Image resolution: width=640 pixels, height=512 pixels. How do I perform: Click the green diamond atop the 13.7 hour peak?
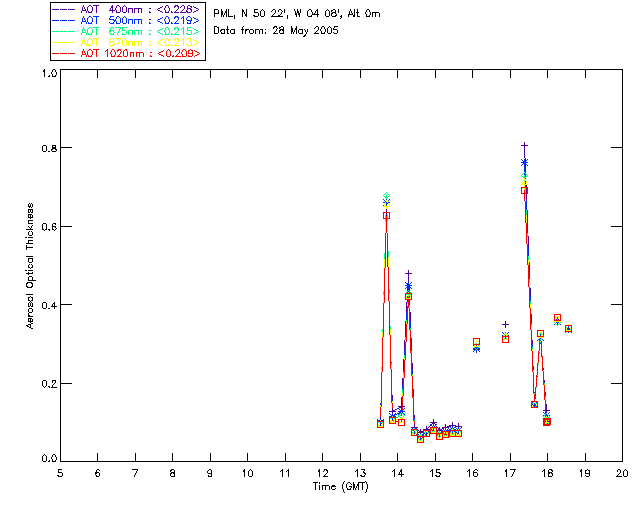pos(387,196)
